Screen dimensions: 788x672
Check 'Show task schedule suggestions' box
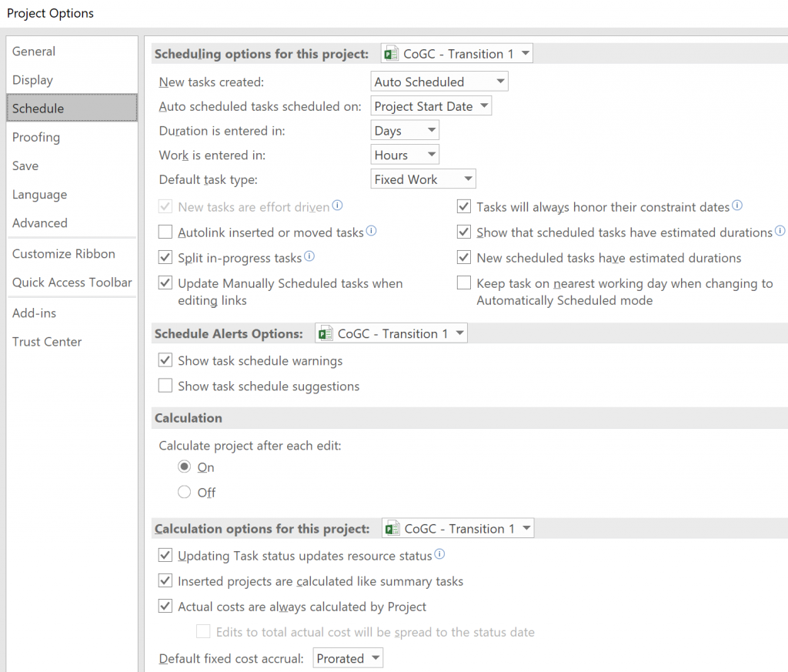pyautogui.click(x=165, y=386)
